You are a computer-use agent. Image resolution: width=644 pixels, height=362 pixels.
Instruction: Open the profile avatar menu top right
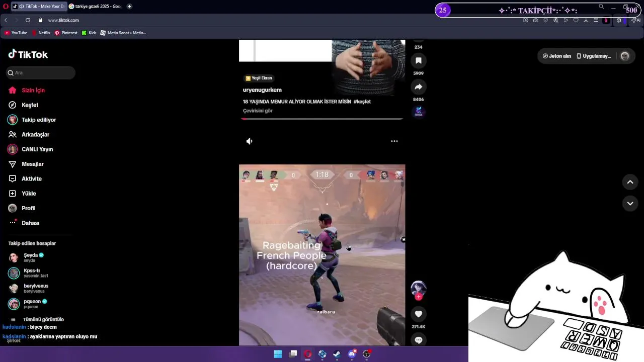[625, 56]
